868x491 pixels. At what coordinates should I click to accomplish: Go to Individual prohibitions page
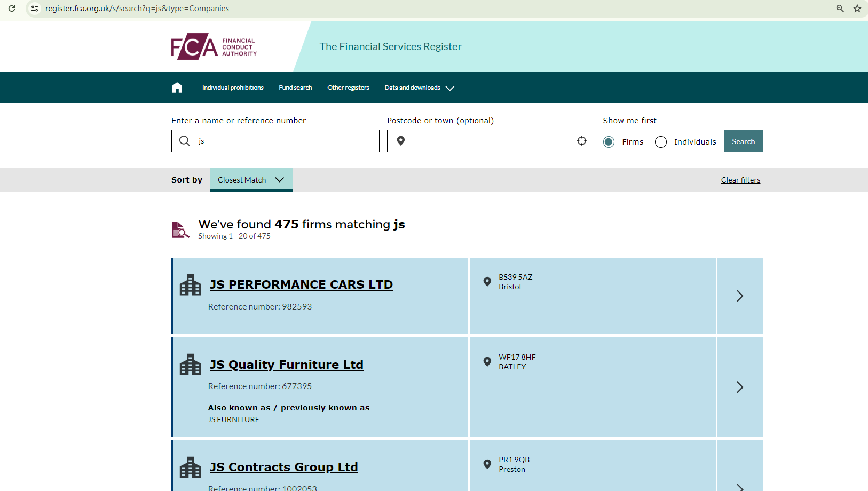click(233, 88)
